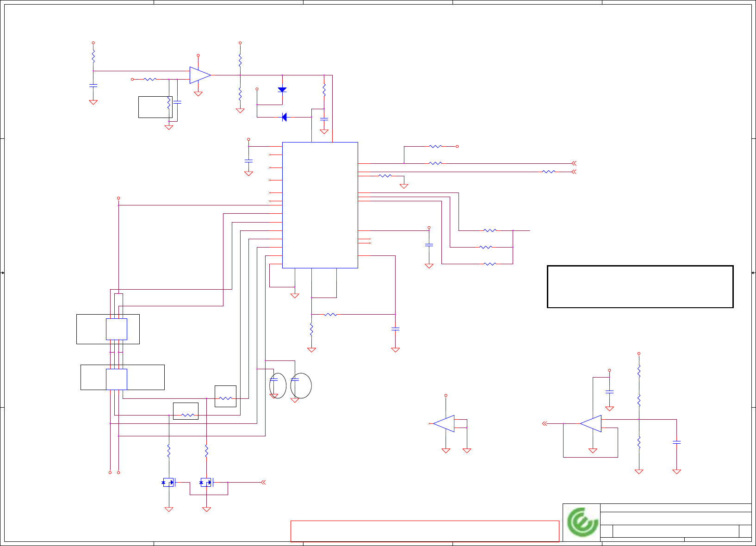This screenshot has height=546, width=756.
Task: Click the blue left-pointing diode symbol
Action: (x=284, y=117)
